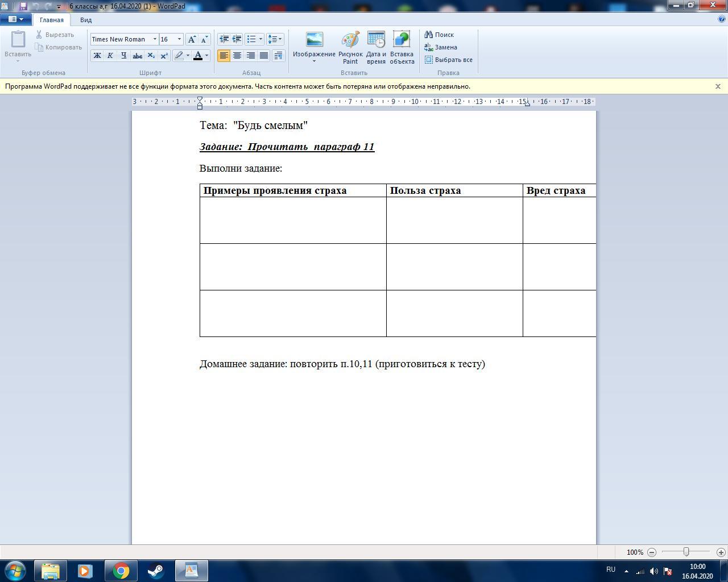The width and height of the screenshot is (728, 582).
Task: Toggle superscript formatting
Action: click(164, 55)
